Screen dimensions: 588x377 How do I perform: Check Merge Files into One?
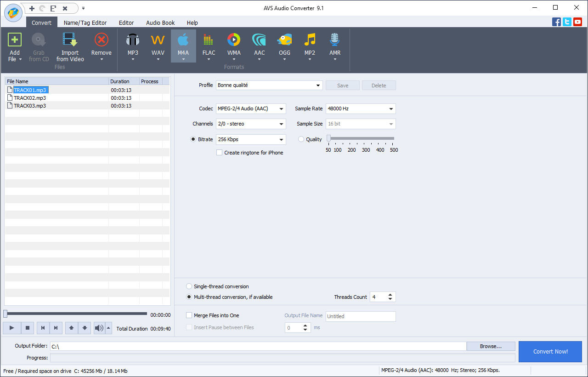pyautogui.click(x=189, y=315)
